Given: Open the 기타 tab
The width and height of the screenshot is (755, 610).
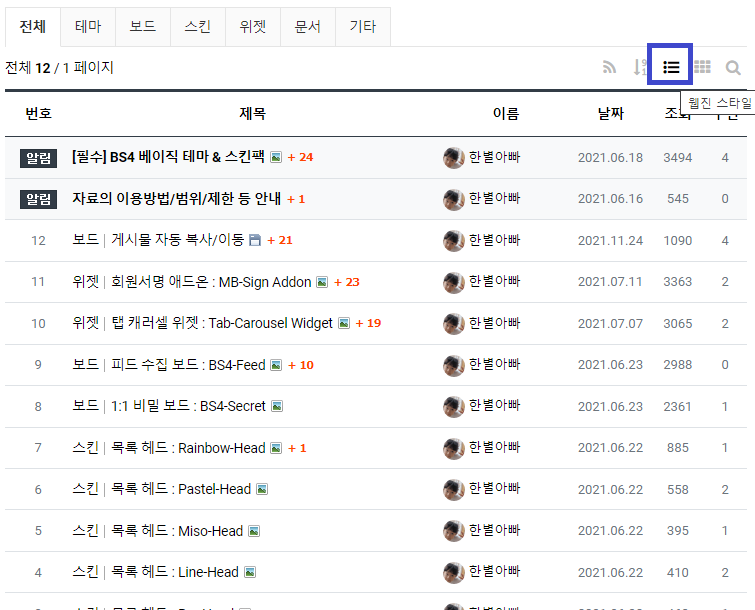Looking at the screenshot, I should [362, 27].
